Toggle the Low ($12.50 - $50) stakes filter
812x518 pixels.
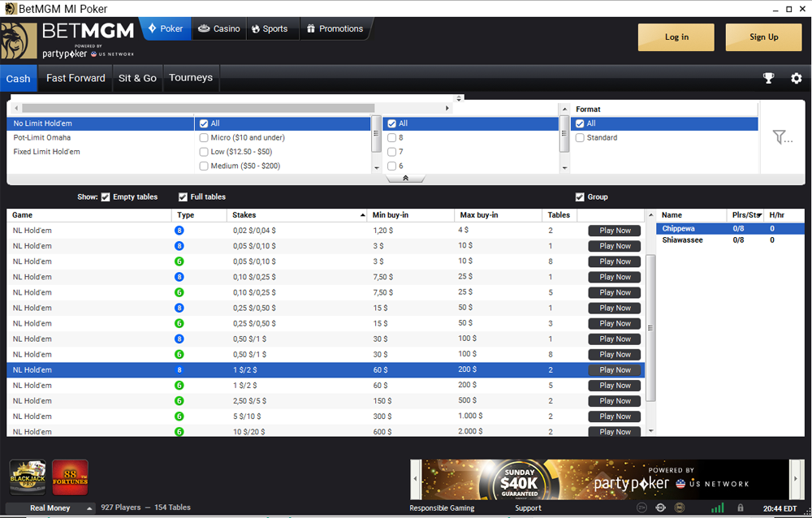pyautogui.click(x=204, y=152)
